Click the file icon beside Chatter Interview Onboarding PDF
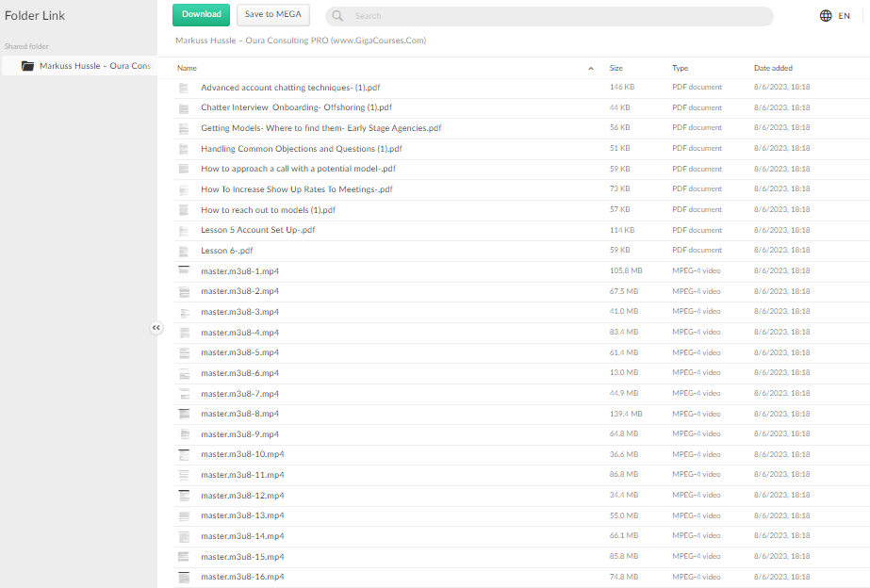Screen dimensions: 870x588 point(185,106)
